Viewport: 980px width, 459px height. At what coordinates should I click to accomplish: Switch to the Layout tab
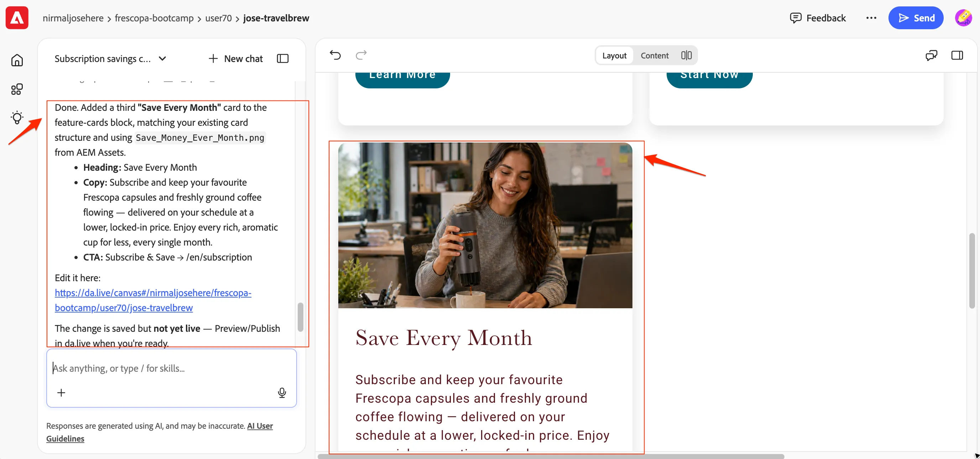click(x=614, y=56)
